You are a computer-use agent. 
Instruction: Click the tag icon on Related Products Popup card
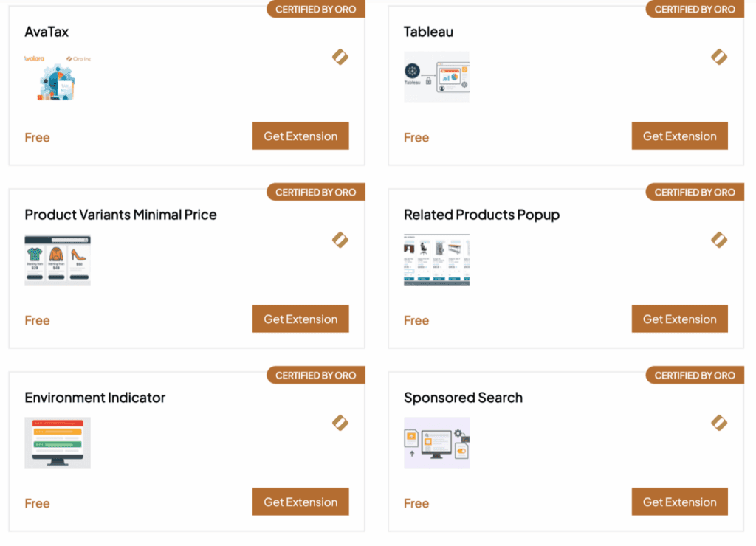tap(719, 240)
